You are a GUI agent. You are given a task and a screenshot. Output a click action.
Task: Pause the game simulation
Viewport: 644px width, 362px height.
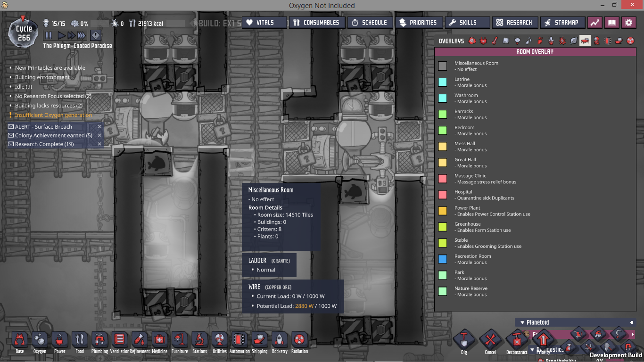(x=49, y=35)
